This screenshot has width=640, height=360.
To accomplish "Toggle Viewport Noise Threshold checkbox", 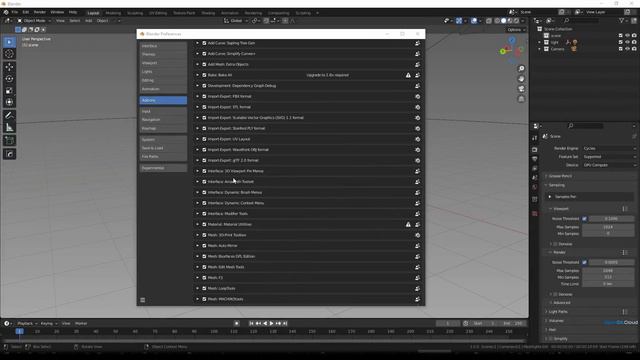I will tap(584, 219).
